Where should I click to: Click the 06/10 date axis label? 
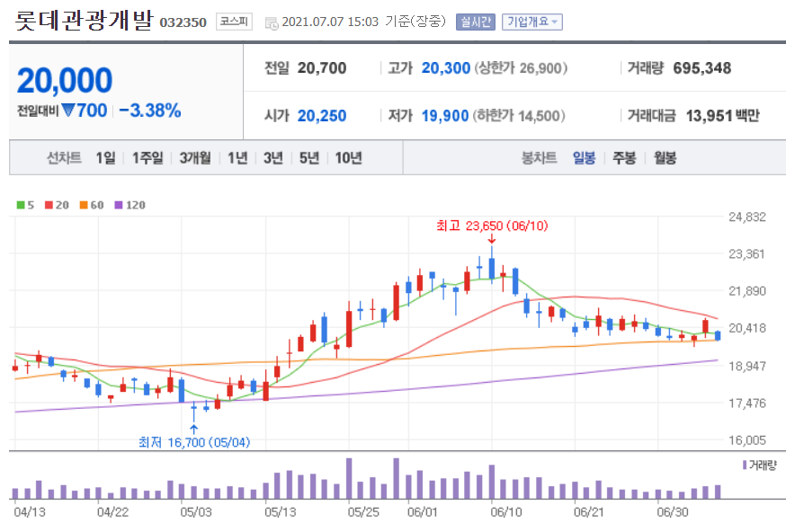tap(505, 512)
